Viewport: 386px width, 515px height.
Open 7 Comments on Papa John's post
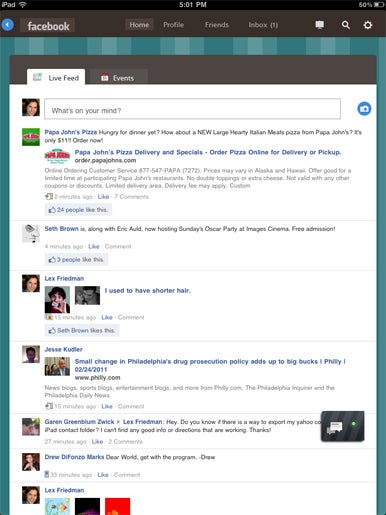[131, 197]
